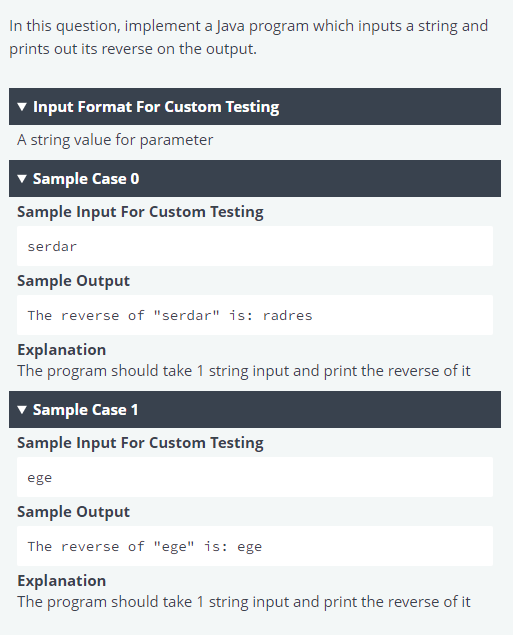
Task: Click the Input Format For Custom Testing title
Action: point(156,107)
